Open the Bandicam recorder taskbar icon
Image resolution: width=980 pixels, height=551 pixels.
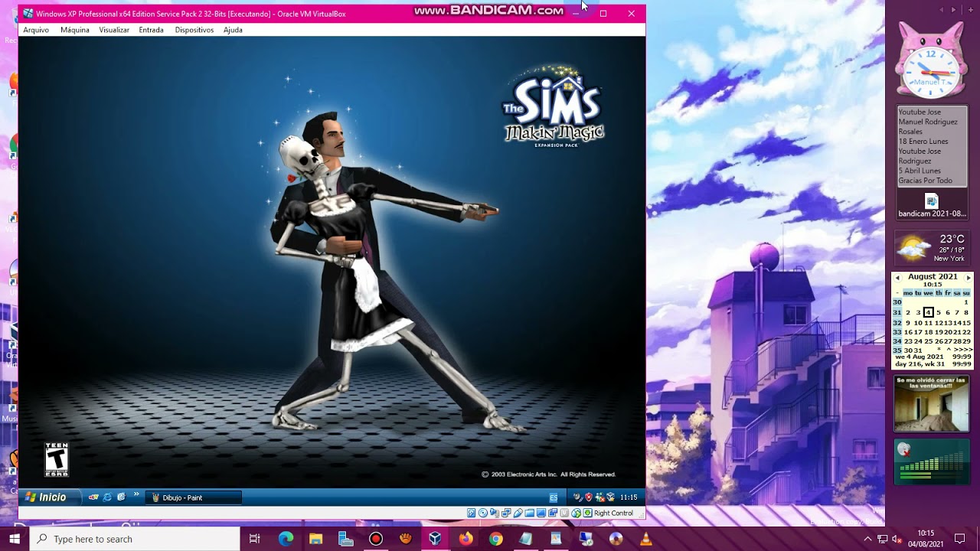[x=375, y=539]
